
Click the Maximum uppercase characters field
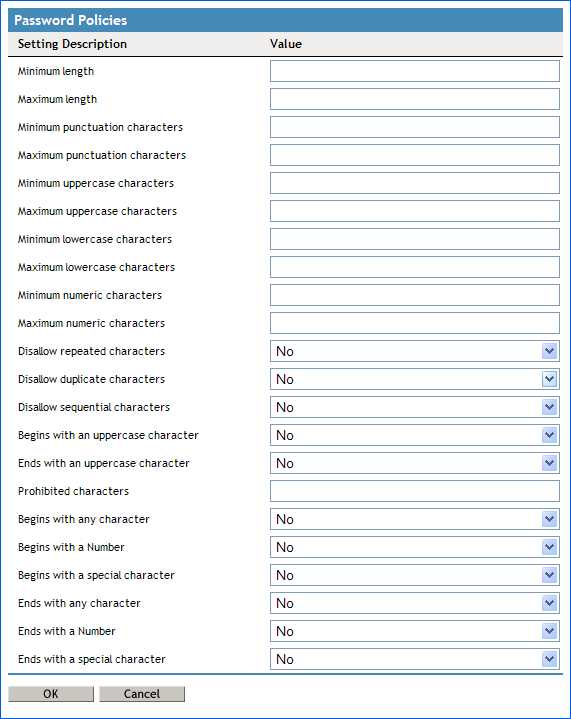pyautogui.click(x=415, y=211)
